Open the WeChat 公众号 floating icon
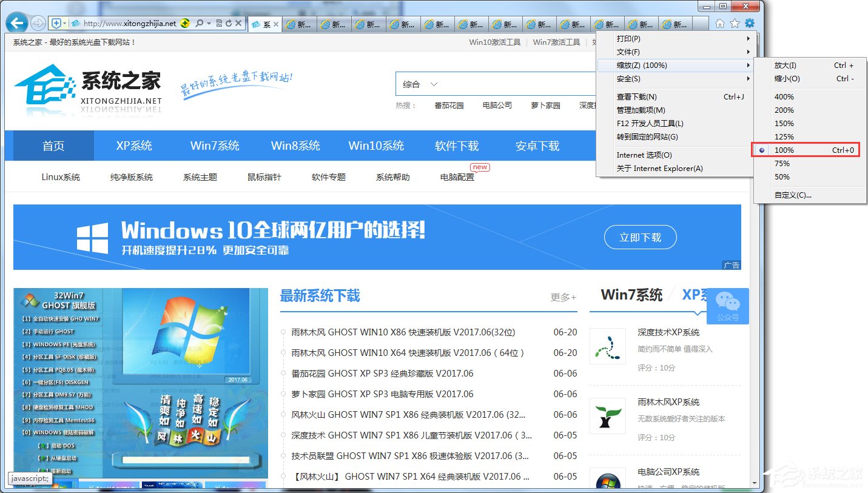Screen dimensions: 868x493 727,306
